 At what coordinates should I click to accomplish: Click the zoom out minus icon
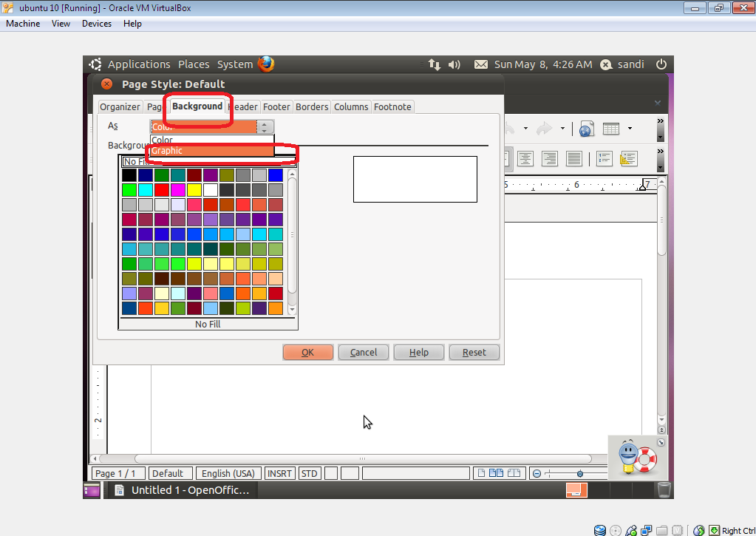[x=537, y=474]
